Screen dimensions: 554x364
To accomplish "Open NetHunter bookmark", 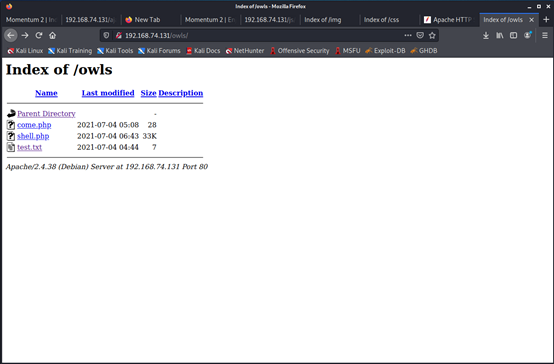I will click(x=245, y=51).
